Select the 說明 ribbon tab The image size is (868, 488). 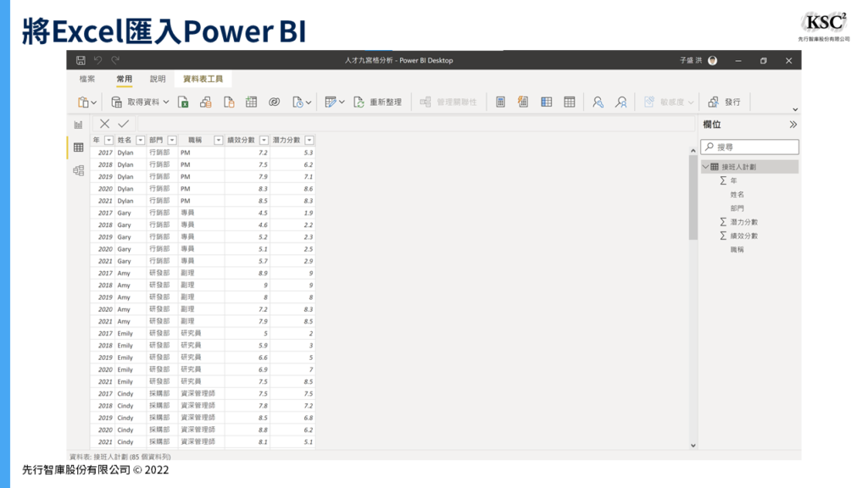click(x=158, y=79)
